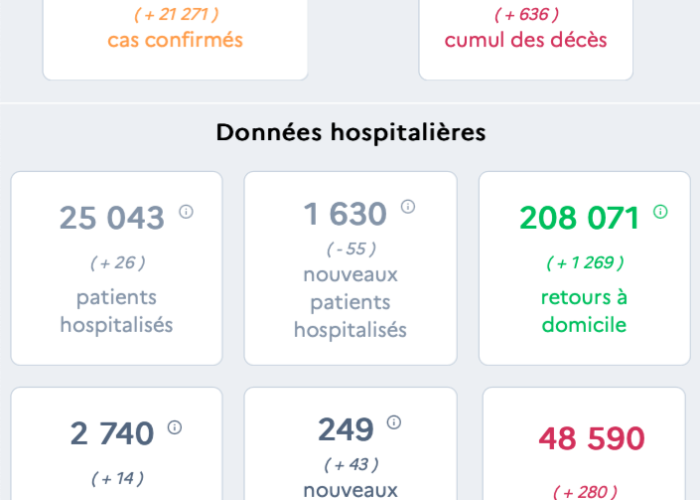The image size is (700, 500).
Task: Click info icon next to 2 740
Action: click(175, 428)
